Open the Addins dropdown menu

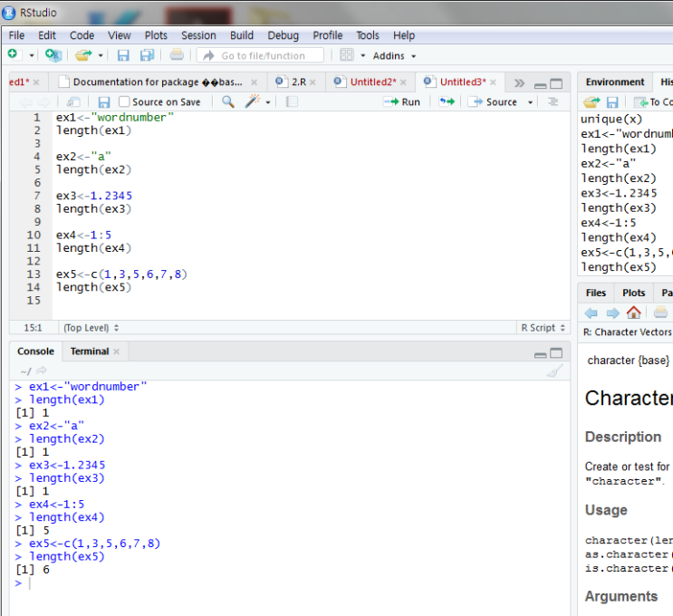pos(394,56)
